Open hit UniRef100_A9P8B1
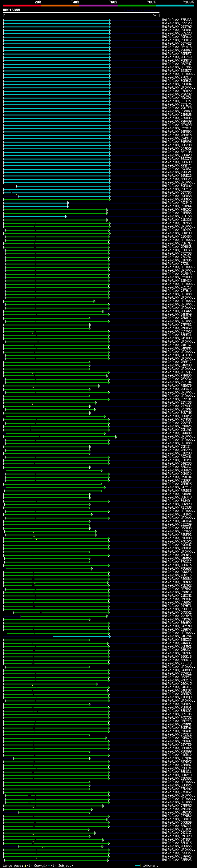 click(176, 30)
